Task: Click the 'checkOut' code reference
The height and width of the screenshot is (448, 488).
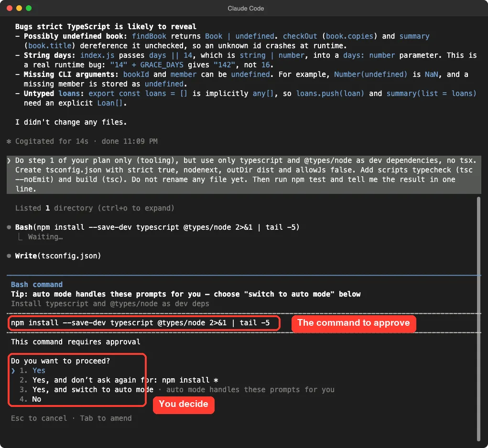Action: 300,36
